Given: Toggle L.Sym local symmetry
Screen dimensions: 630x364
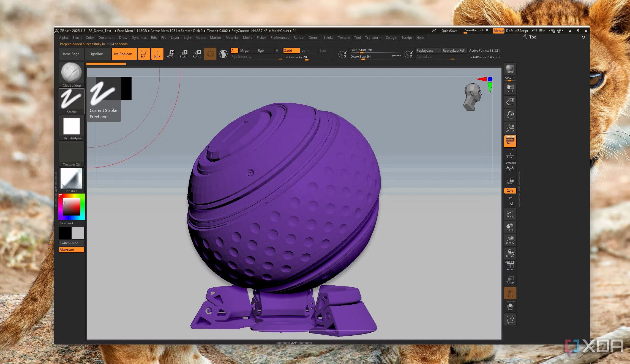Looking at the screenshot, I should 510,167.
